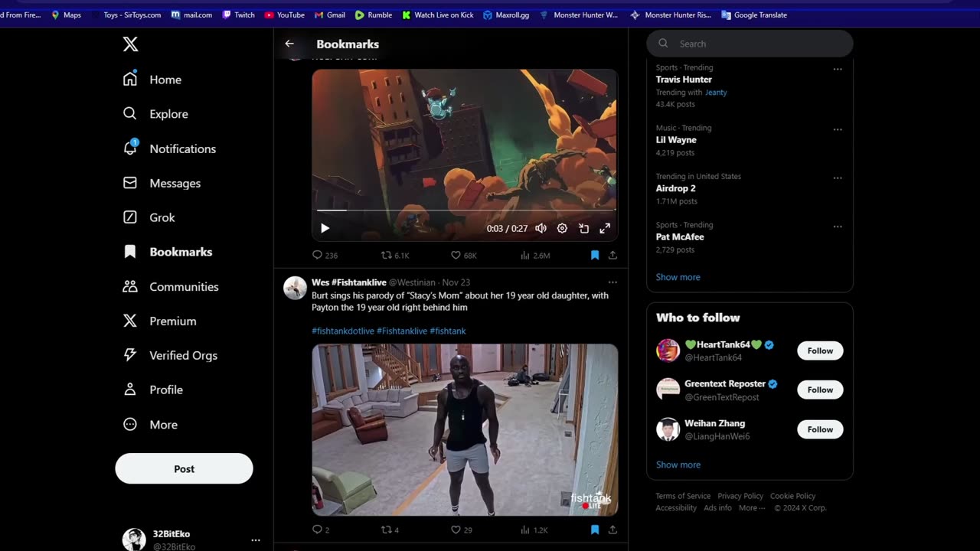
Task: Open Wes #Fishtanklive display name
Action: click(348, 282)
